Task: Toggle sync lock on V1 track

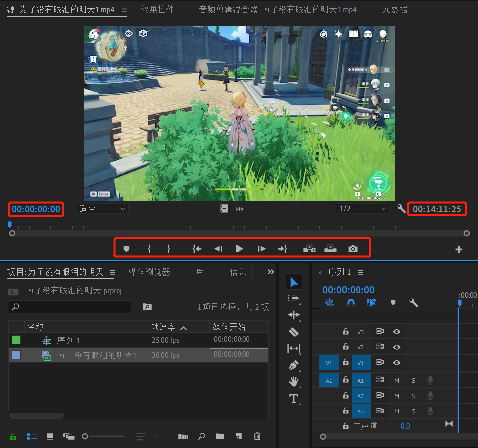Action: point(380,362)
